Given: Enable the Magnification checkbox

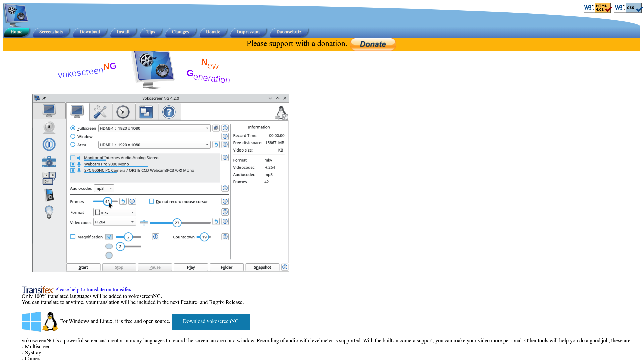Looking at the screenshot, I should 73,237.
